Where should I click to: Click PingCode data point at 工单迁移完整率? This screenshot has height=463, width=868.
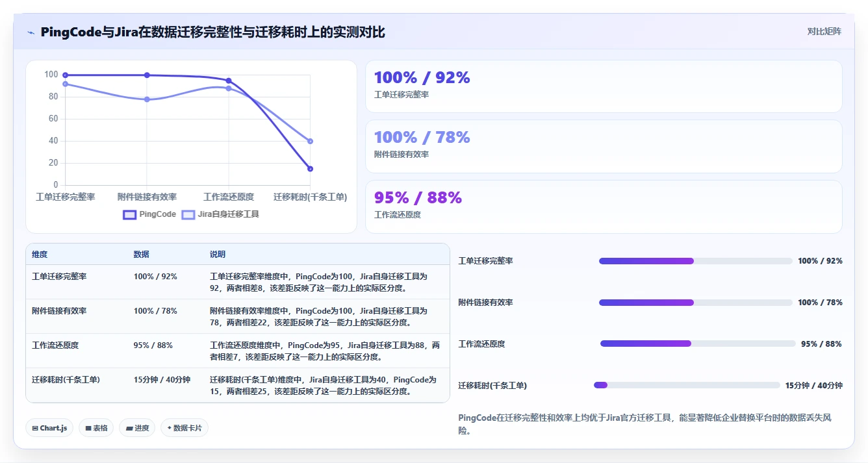[x=66, y=75]
